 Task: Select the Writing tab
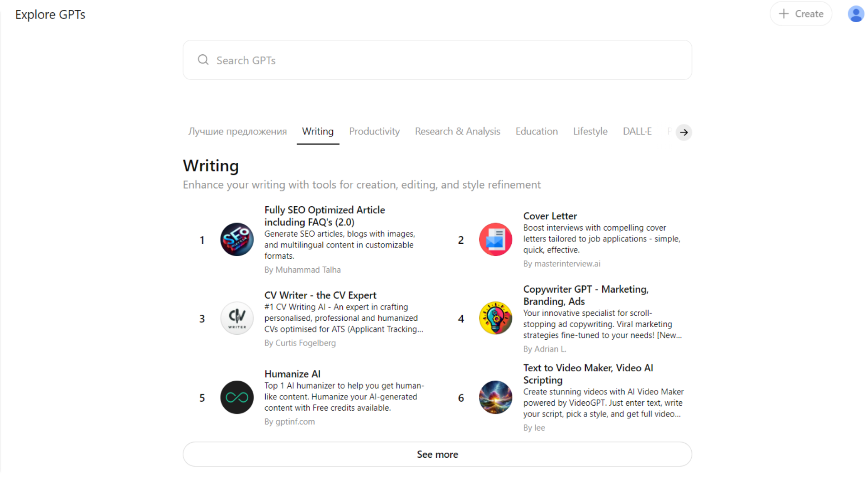click(318, 131)
